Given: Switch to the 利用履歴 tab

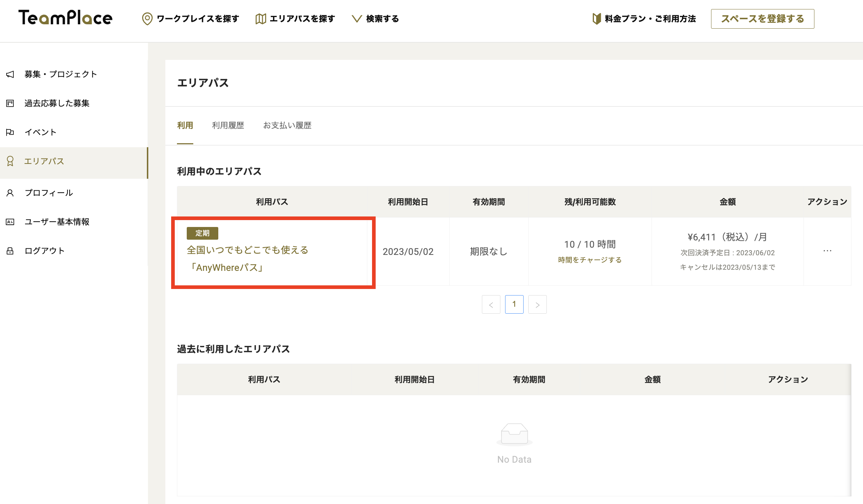Looking at the screenshot, I should (x=228, y=125).
